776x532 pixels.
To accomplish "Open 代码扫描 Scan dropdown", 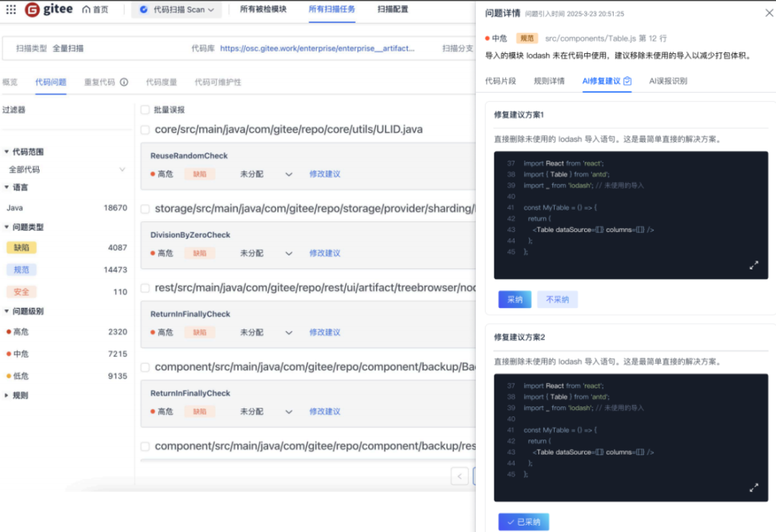I will (177, 10).
